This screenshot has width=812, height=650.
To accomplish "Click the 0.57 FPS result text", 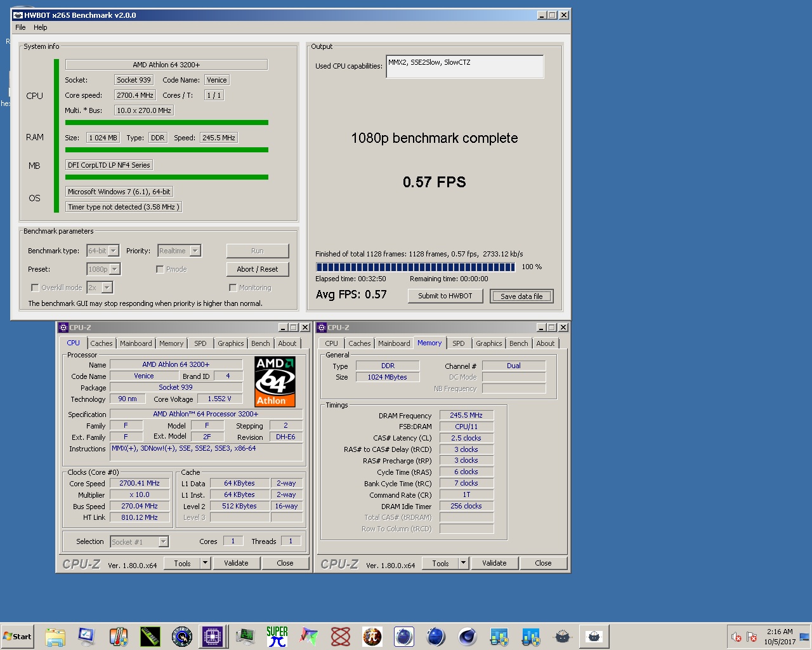I will (x=435, y=182).
